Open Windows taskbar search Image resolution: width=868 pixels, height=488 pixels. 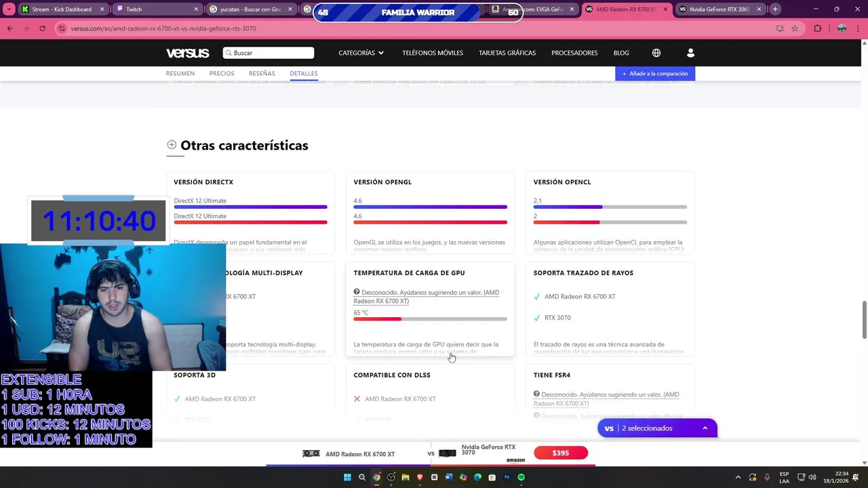(362, 477)
